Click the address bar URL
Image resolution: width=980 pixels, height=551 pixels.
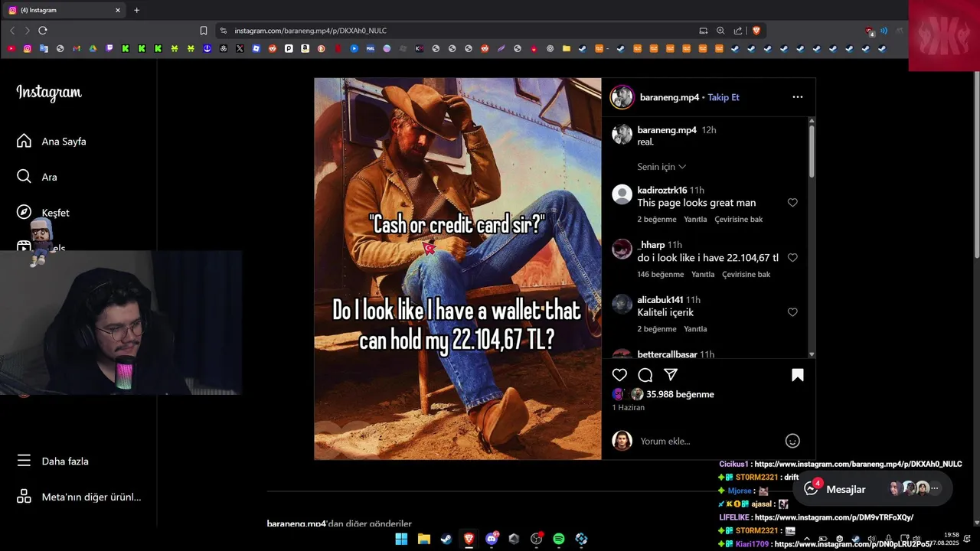tap(310, 31)
